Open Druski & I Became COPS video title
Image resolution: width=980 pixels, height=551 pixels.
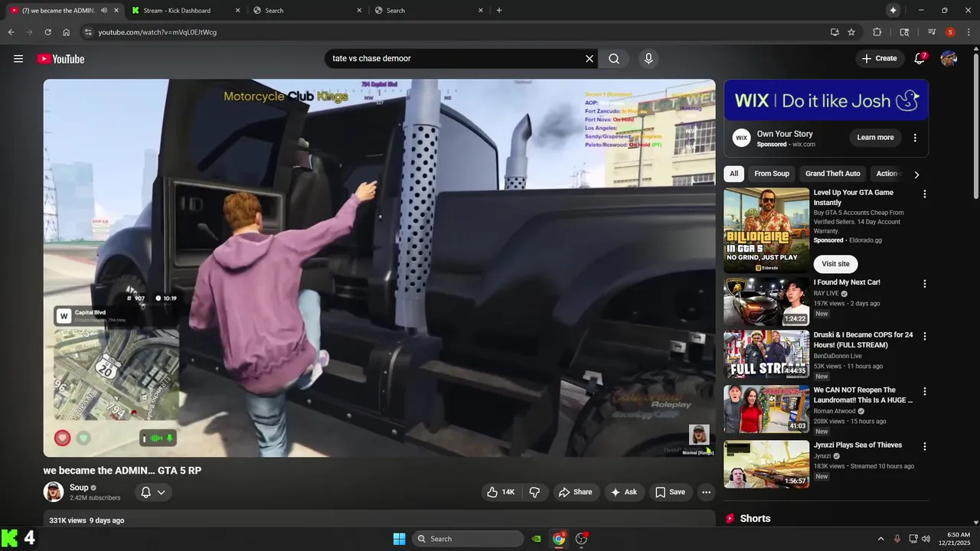(x=863, y=340)
